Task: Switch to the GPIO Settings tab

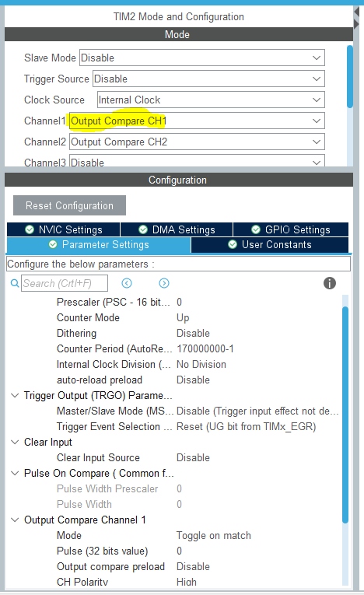Action: click(291, 229)
